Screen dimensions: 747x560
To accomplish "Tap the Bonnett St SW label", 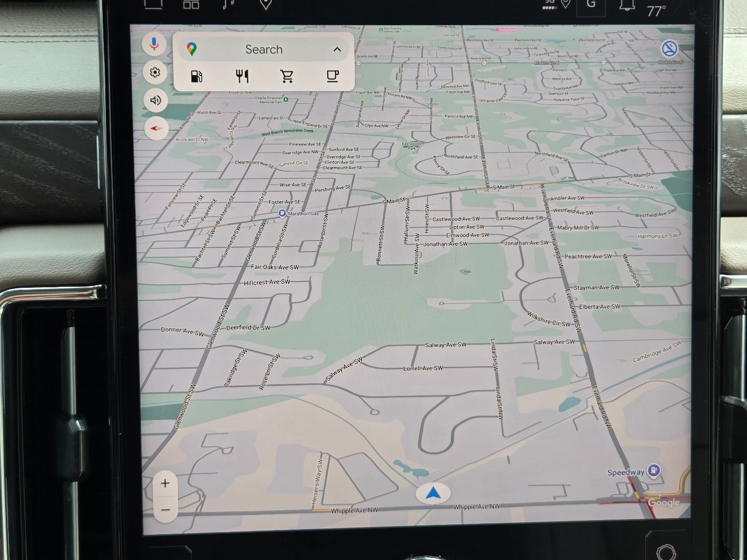I will coord(382,243).
